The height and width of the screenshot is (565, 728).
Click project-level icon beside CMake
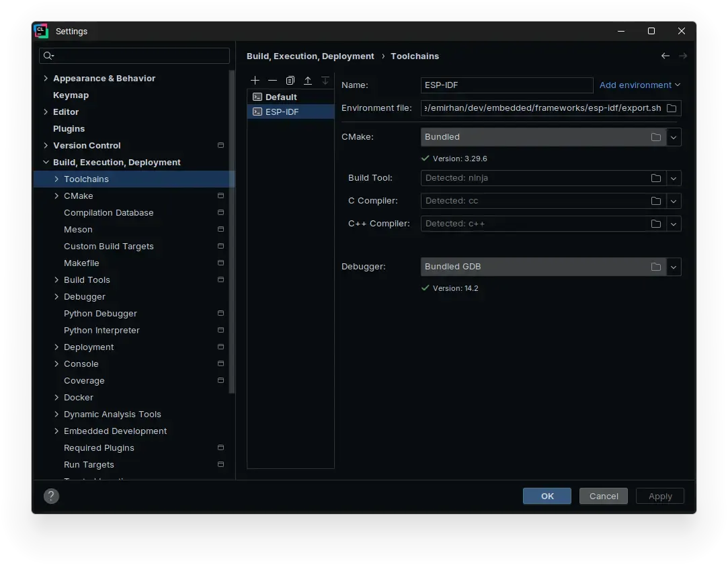(x=220, y=195)
